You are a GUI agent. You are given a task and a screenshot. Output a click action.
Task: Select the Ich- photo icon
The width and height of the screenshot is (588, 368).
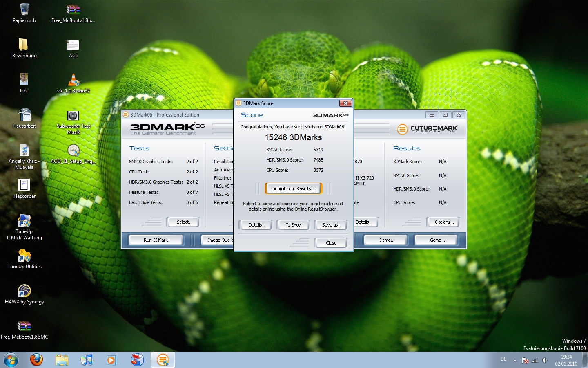pyautogui.click(x=24, y=83)
